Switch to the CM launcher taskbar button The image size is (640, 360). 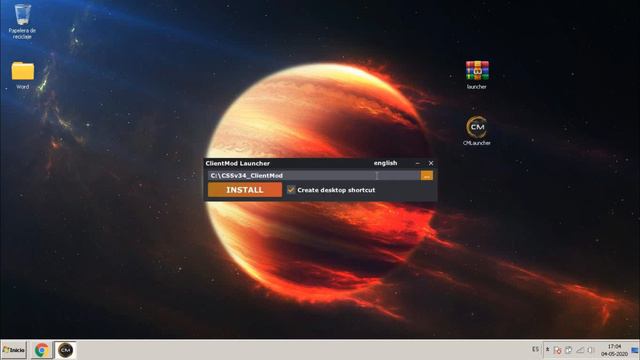pyautogui.click(x=65, y=350)
